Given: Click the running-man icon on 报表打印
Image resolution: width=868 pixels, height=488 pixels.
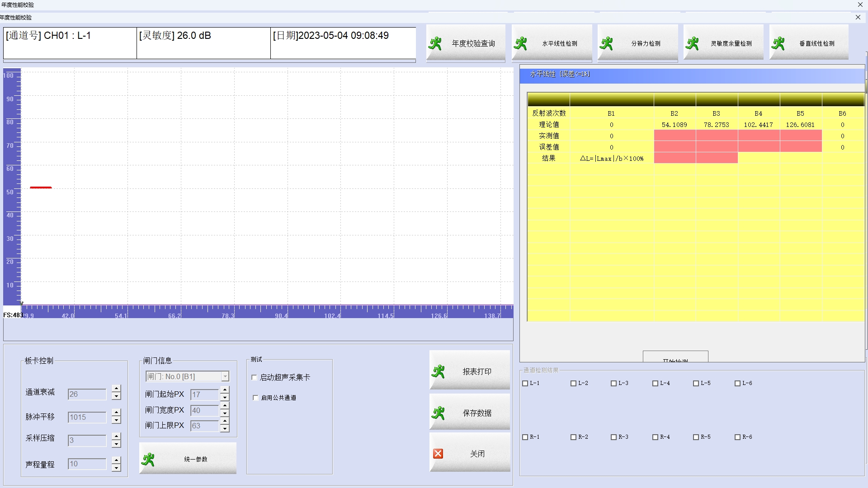Looking at the screenshot, I should click(439, 371).
